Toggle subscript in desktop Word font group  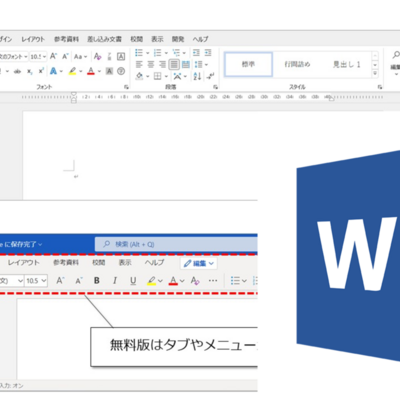pyautogui.click(x=30, y=71)
